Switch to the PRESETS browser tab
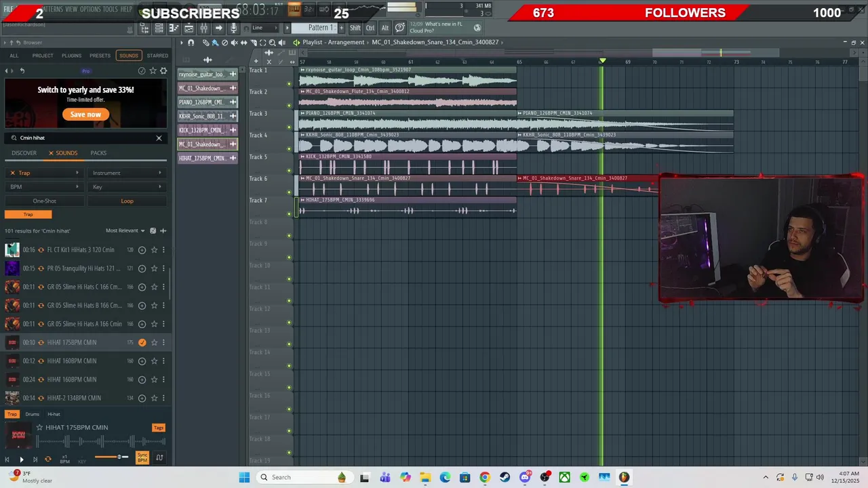868x488 pixels. [x=100, y=56]
